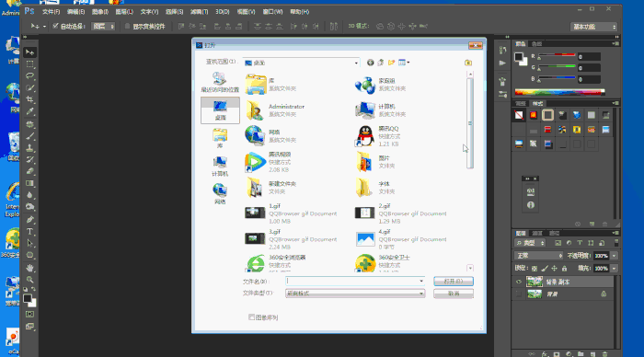Click the 打开(O) open button
Viewport: 644px width, 357px height.
(454, 281)
